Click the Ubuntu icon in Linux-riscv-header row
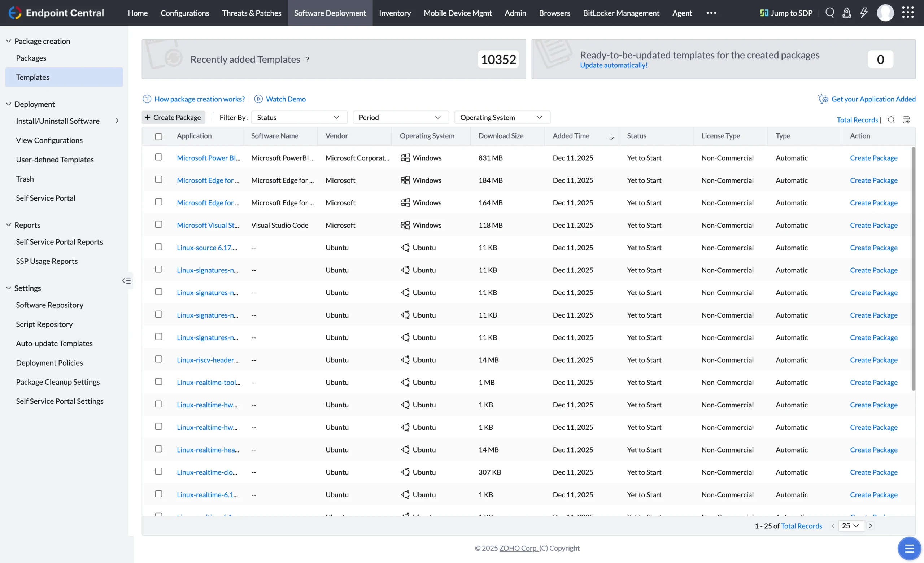 point(405,360)
